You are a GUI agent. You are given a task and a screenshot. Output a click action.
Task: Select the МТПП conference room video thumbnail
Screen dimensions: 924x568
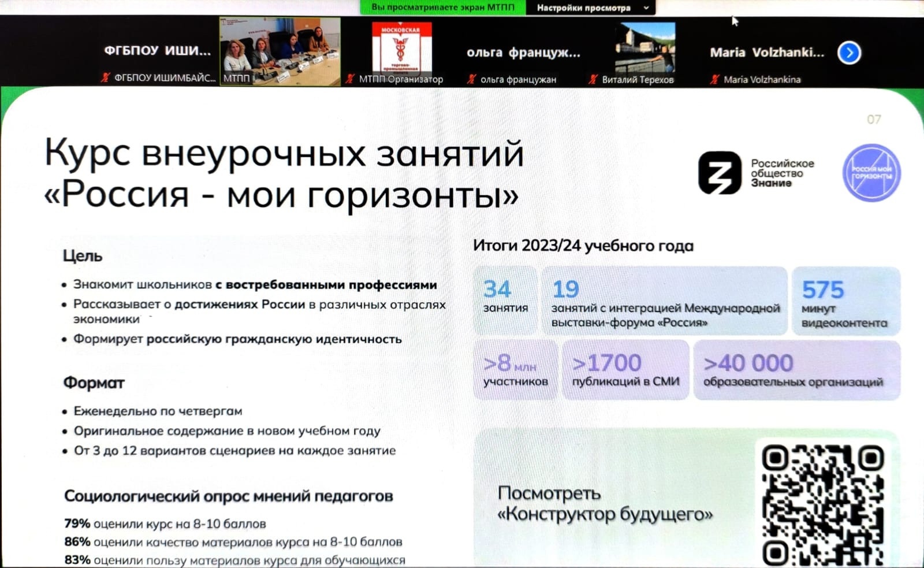(x=280, y=51)
